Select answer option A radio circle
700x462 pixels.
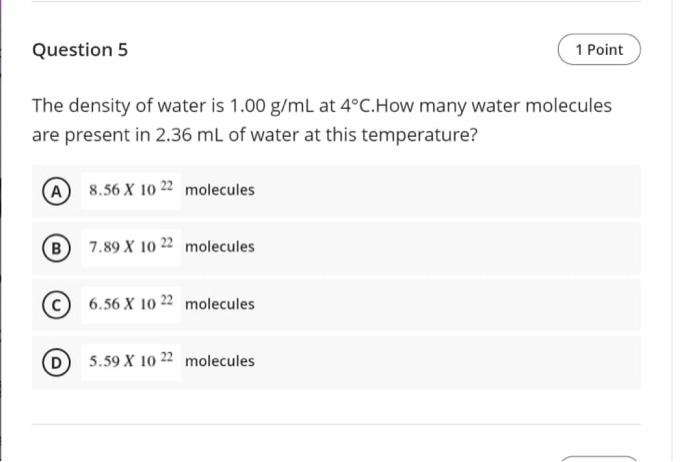tap(56, 191)
